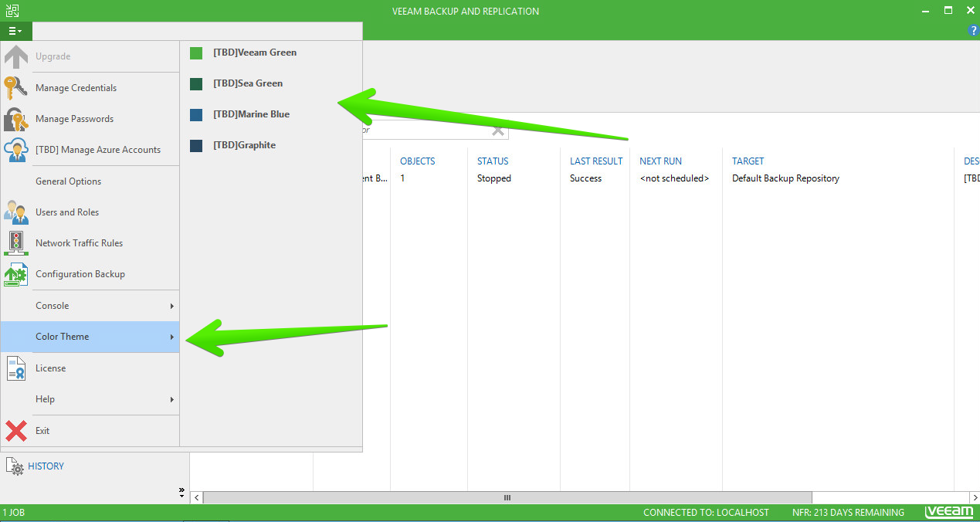The width and height of the screenshot is (980, 522).
Task: Open Configuration Backup menu entry
Action: [90, 274]
